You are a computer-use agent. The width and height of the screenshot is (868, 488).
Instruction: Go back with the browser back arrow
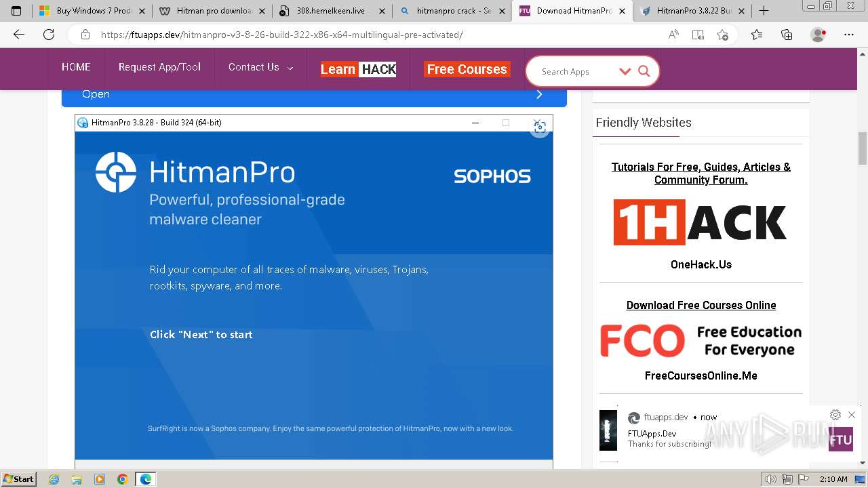(18, 35)
